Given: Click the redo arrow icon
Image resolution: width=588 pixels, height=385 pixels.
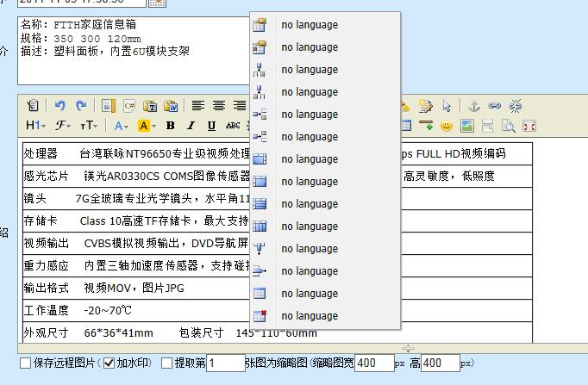Looking at the screenshot, I should 81,106.
